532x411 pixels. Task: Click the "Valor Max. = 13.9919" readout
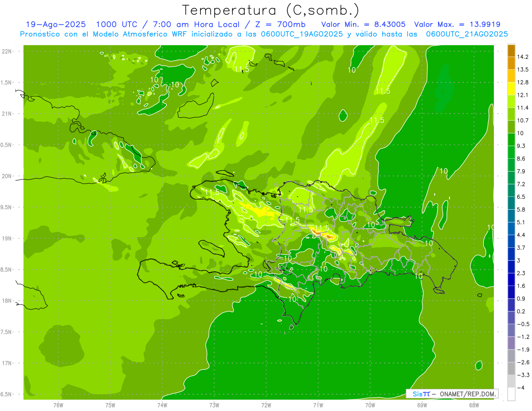coord(457,24)
